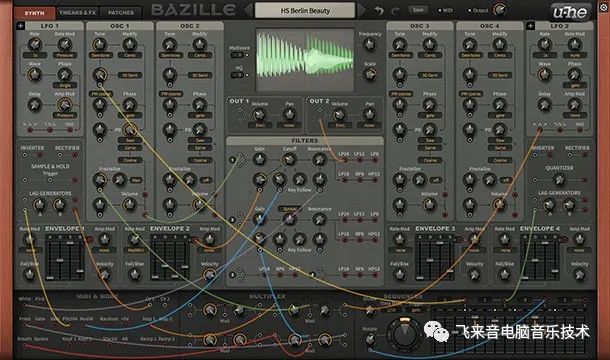Click the redo arrow icon
Image resolution: width=610 pixels, height=360 pixels.
(395, 11)
